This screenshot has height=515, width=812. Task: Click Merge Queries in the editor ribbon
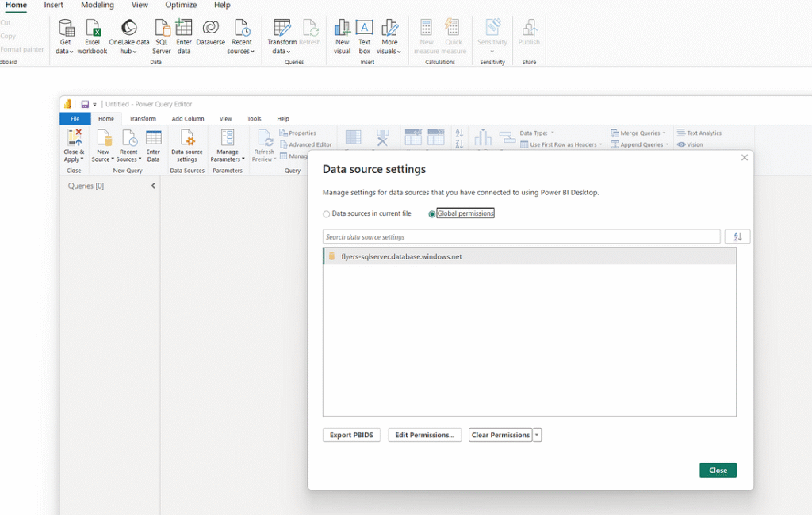[x=638, y=133]
